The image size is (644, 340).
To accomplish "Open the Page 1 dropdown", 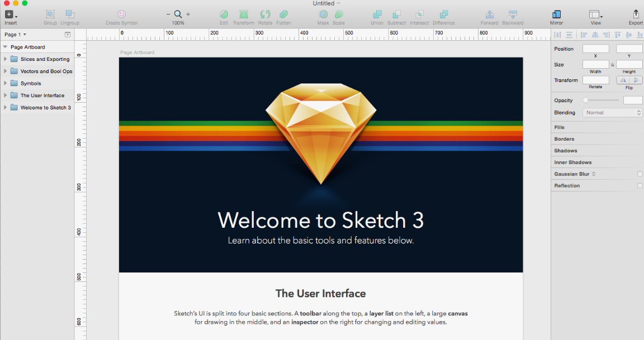I will pos(16,35).
